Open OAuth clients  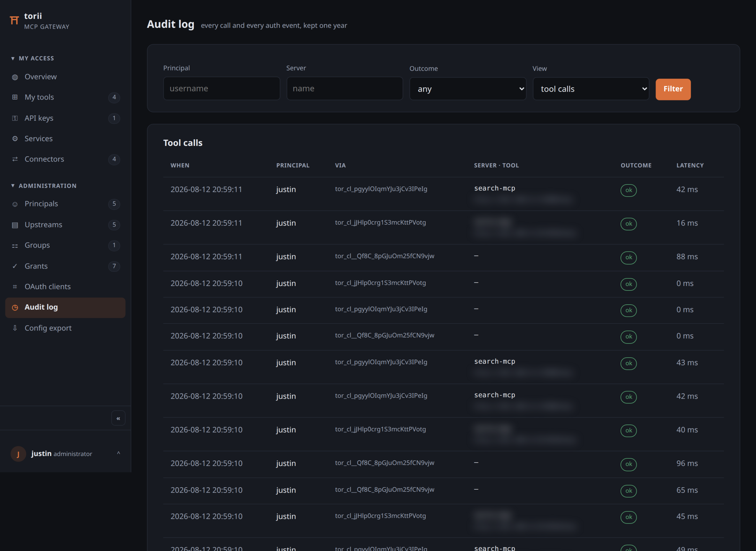click(66, 287)
